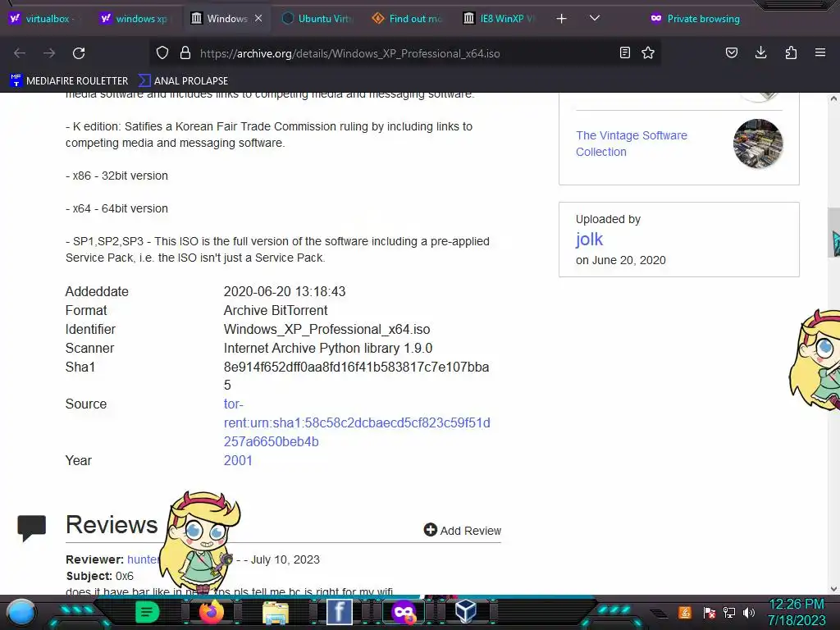Click the Windows Start orb
This screenshot has width=840, height=630.
point(21,612)
